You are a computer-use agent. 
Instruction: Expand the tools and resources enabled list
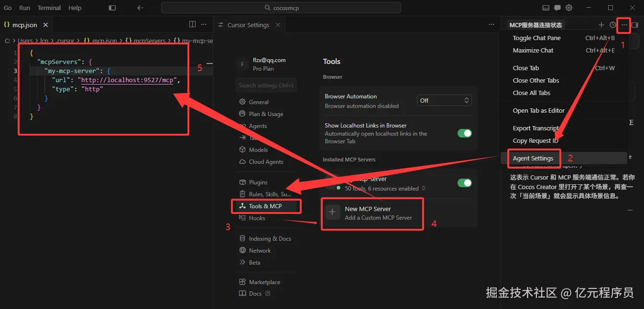click(423, 189)
